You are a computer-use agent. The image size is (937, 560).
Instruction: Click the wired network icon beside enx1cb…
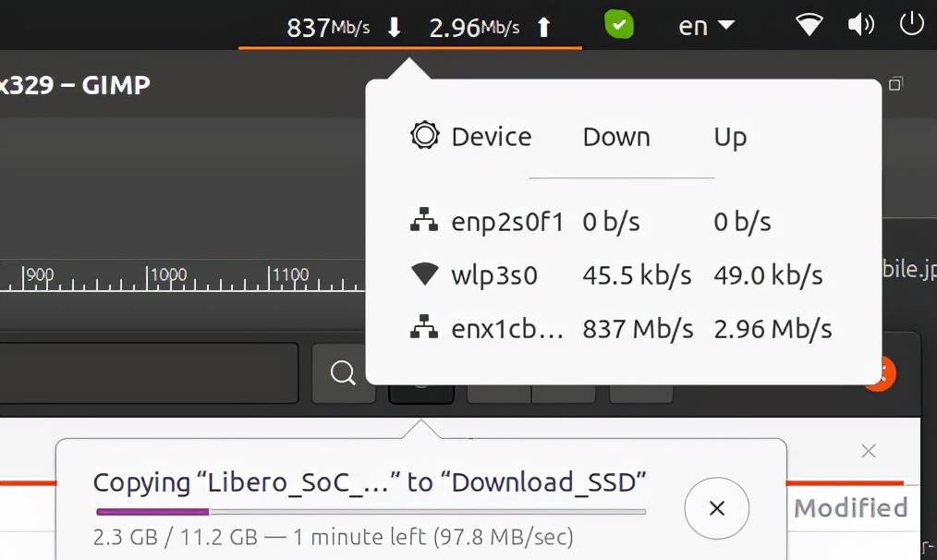coord(423,327)
